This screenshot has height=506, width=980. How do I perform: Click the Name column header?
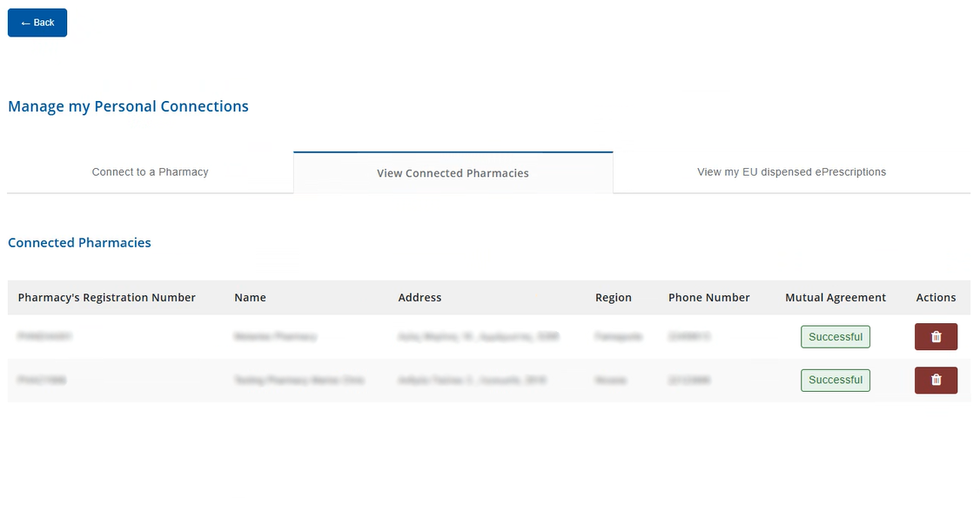pos(250,298)
